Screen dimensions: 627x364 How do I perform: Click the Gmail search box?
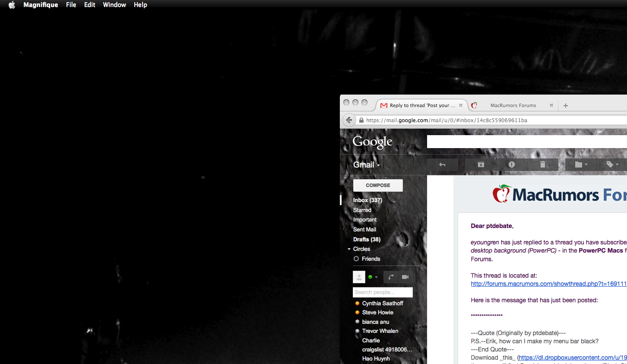click(527, 142)
